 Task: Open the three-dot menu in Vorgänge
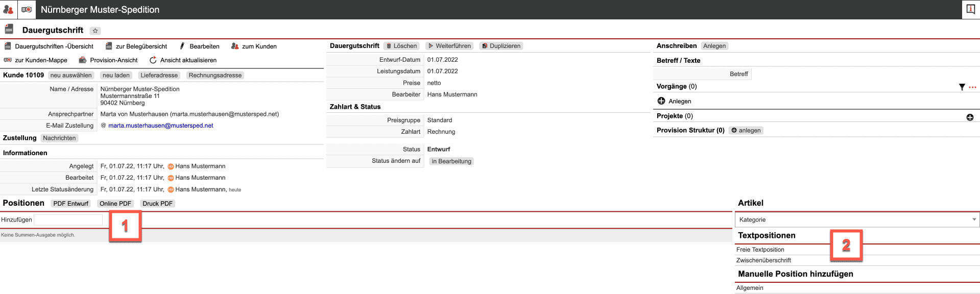pos(972,87)
